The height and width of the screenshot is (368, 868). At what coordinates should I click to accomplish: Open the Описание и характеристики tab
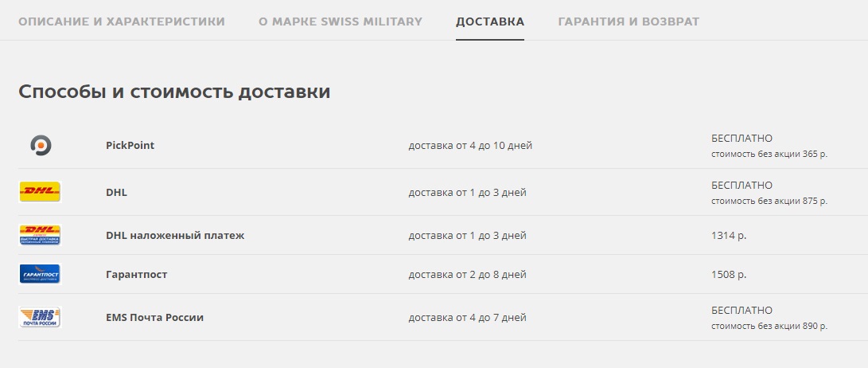pos(121,22)
